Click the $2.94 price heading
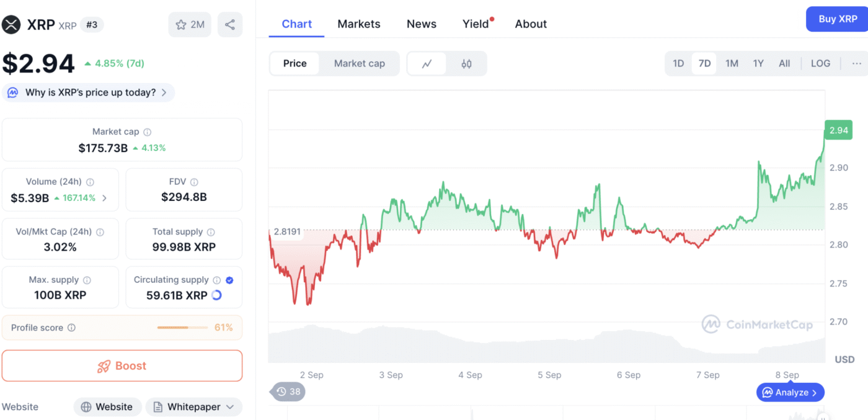 pyautogui.click(x=38, y=63)
